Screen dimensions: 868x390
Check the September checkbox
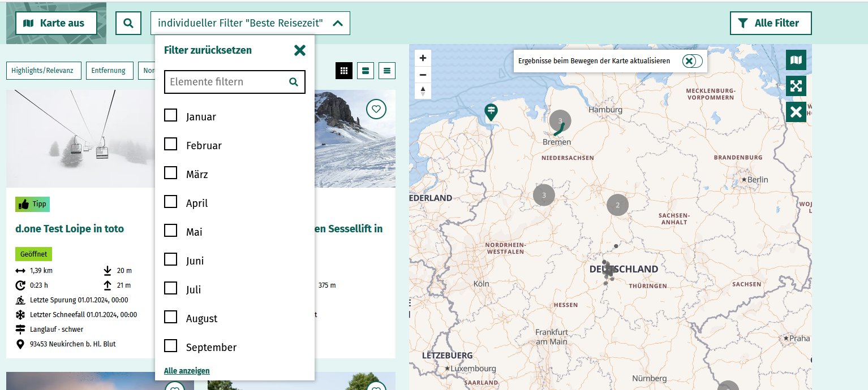coord(170,345)
